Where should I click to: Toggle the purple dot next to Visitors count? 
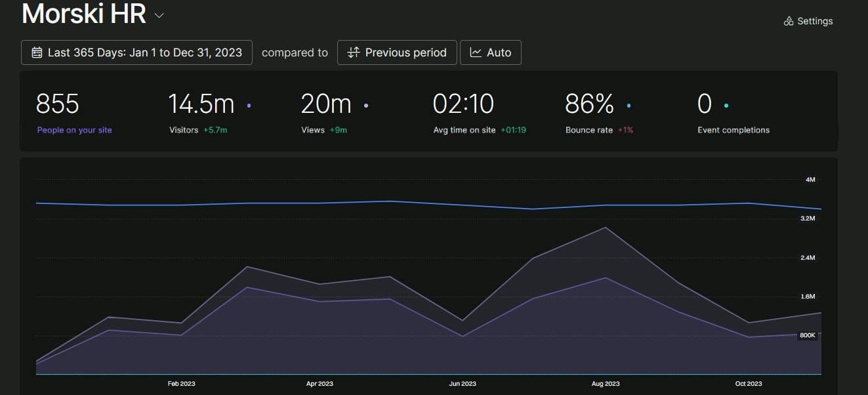pos(249,105)
